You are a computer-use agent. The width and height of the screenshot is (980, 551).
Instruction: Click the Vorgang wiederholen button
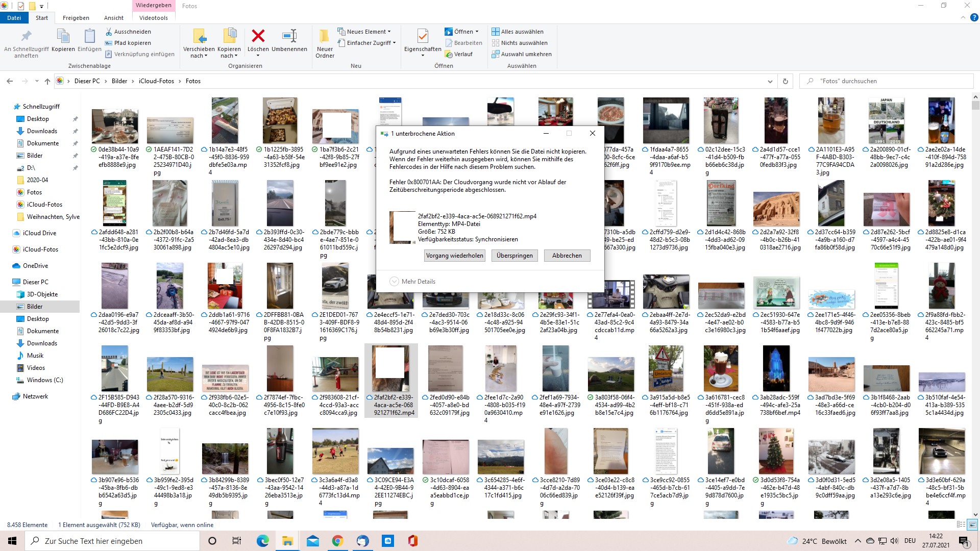tap(455, 256)
